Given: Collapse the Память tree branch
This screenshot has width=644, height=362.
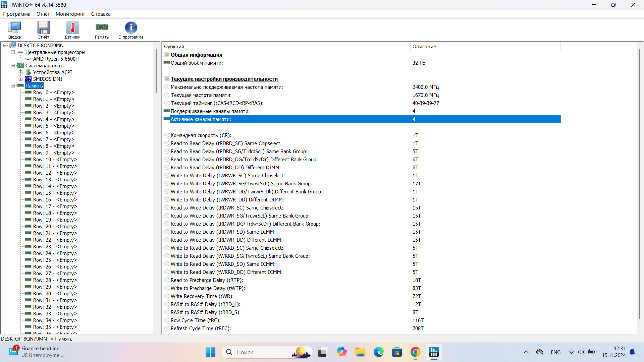Looking at the screenshot, I should 13,86.
